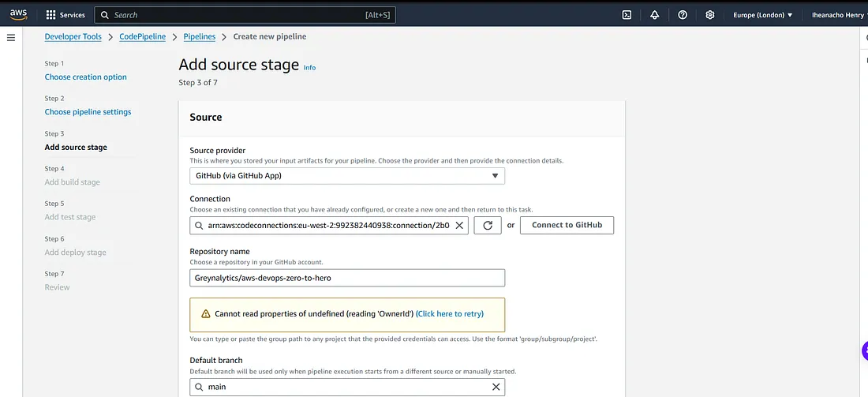The image size is (868, 397).
Task: Return to Choose creation option step
Action: pos(86,77)
